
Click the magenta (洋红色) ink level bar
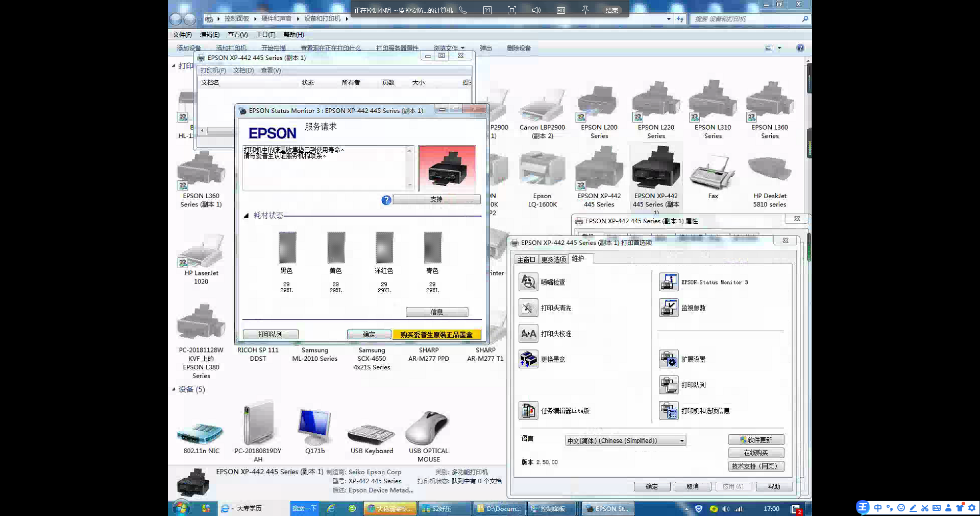tap(384, 247)
